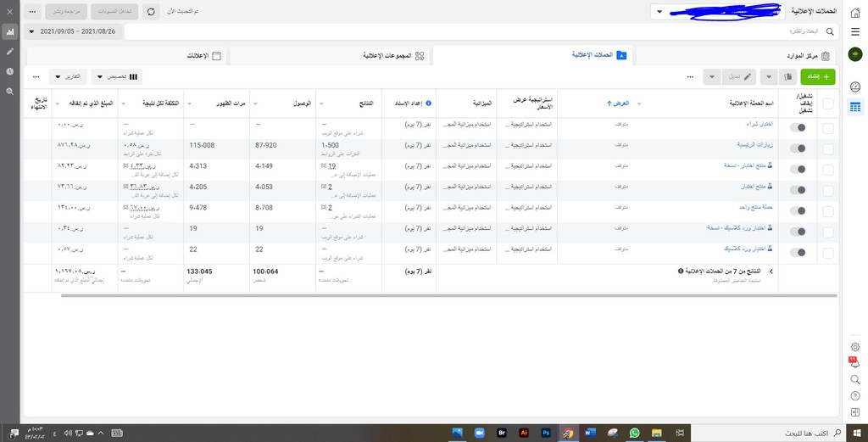868x442 pixels.
Task: Toggle the اختبار ورد كلاسيك campaign switch
Action: click(x=798, y=252)
